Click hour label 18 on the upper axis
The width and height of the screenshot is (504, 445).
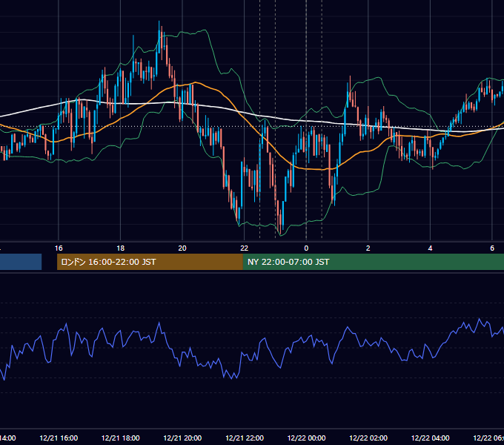pos(121,248)
